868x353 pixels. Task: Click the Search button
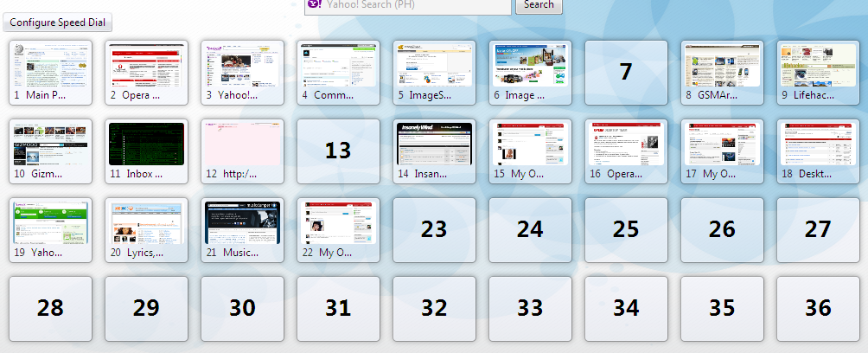point(539,5)
